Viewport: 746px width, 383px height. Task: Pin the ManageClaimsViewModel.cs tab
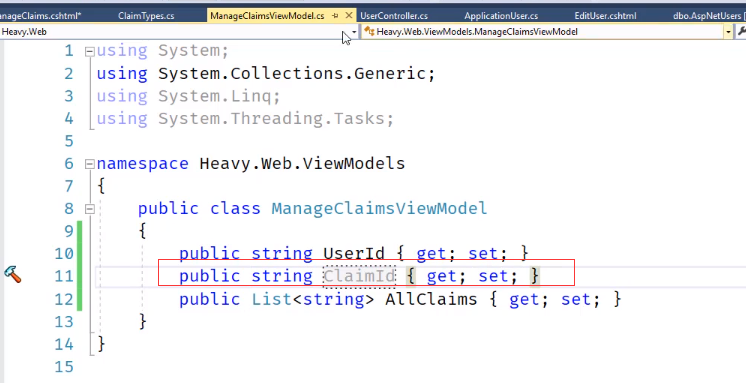335,16
